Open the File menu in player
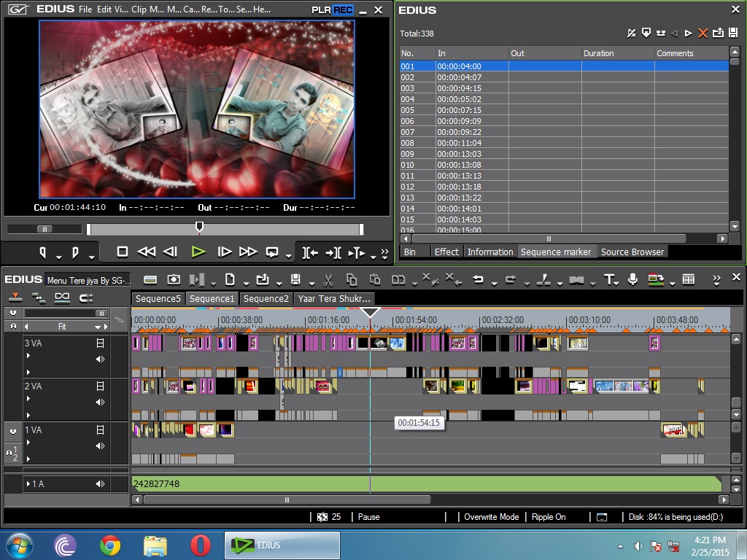747x560 pixels. pyautogui.click(x=85, y=9)
